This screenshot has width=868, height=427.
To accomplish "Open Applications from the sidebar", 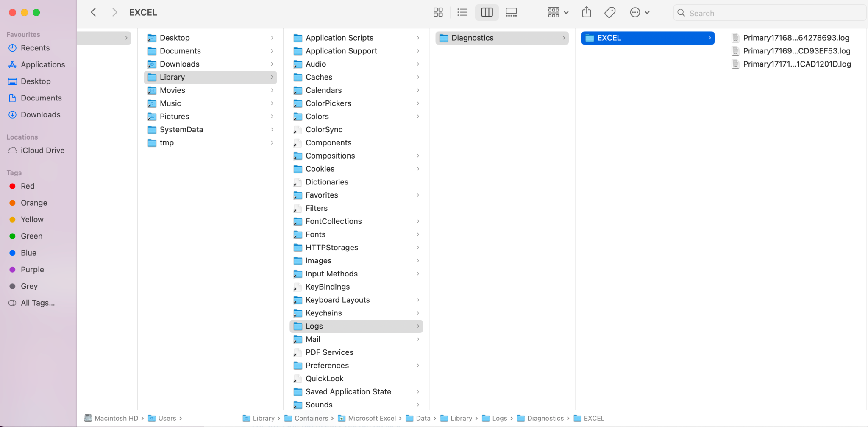I will tap(42, 64).
